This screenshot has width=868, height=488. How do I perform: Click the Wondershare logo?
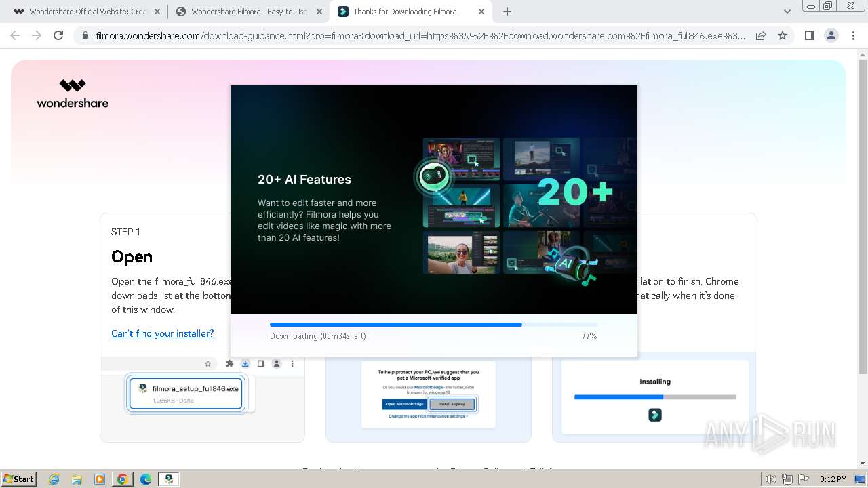73,94
